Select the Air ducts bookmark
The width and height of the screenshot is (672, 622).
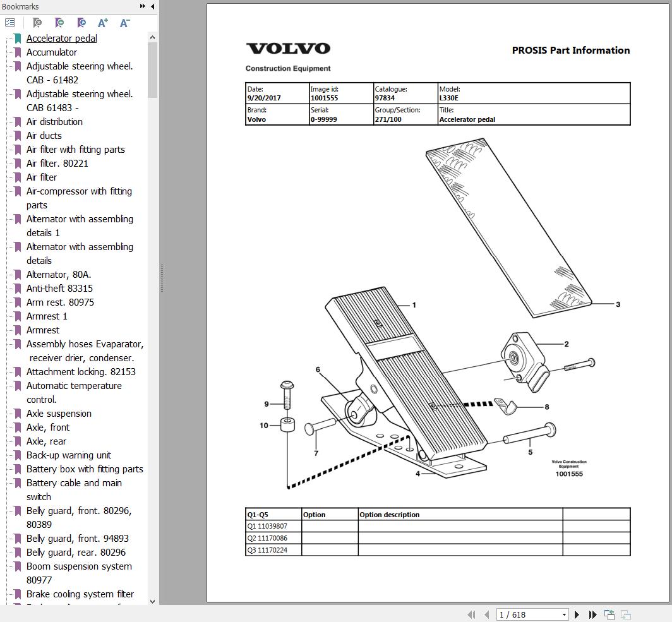[x=44, y=136]
